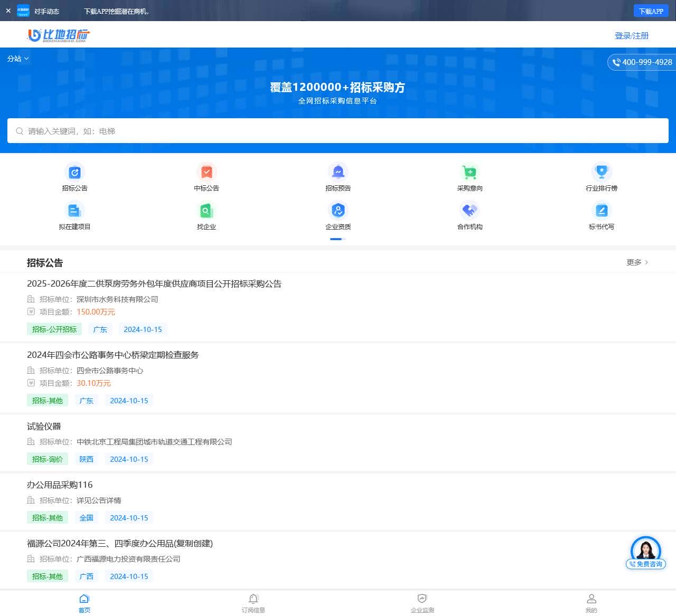This screenshot has width=676, height=616.
Task: Open the 行业排行榜 trophy icon
Action: click(601, 173)
